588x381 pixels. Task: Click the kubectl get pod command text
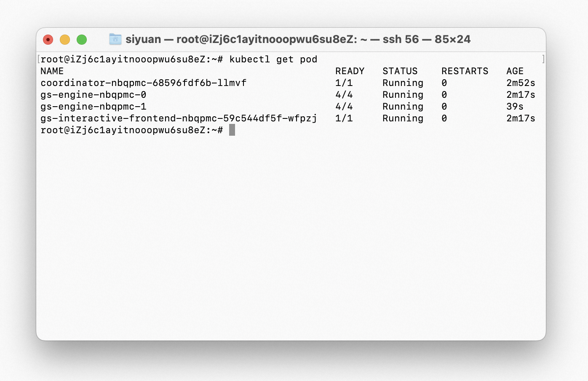[273, 59]
